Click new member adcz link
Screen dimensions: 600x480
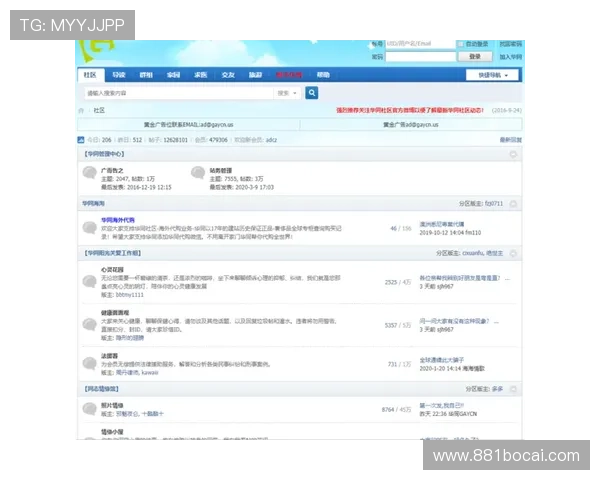271,140
